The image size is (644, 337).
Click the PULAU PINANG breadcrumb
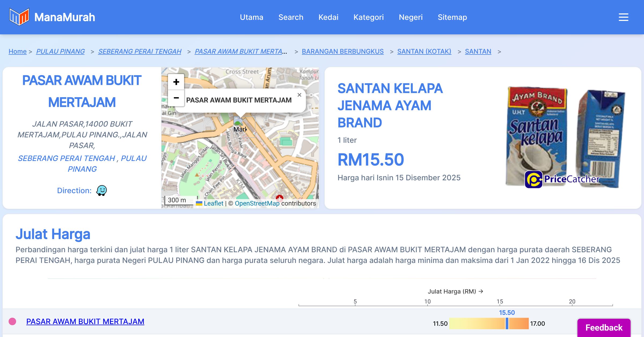click(60, 51)
